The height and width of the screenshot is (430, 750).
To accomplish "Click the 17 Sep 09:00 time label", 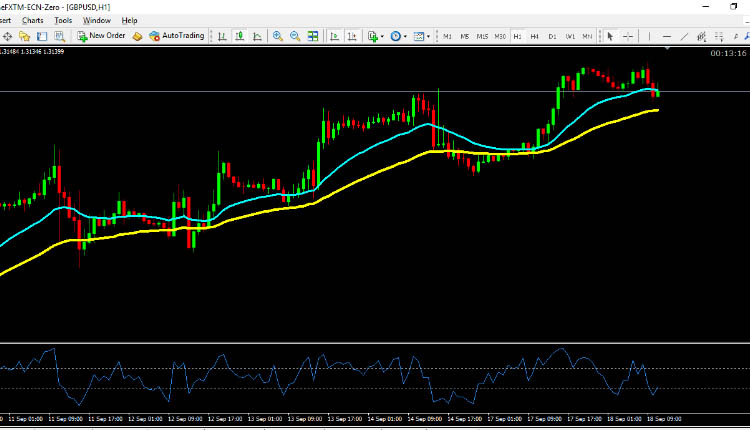I will pos(544,419).
